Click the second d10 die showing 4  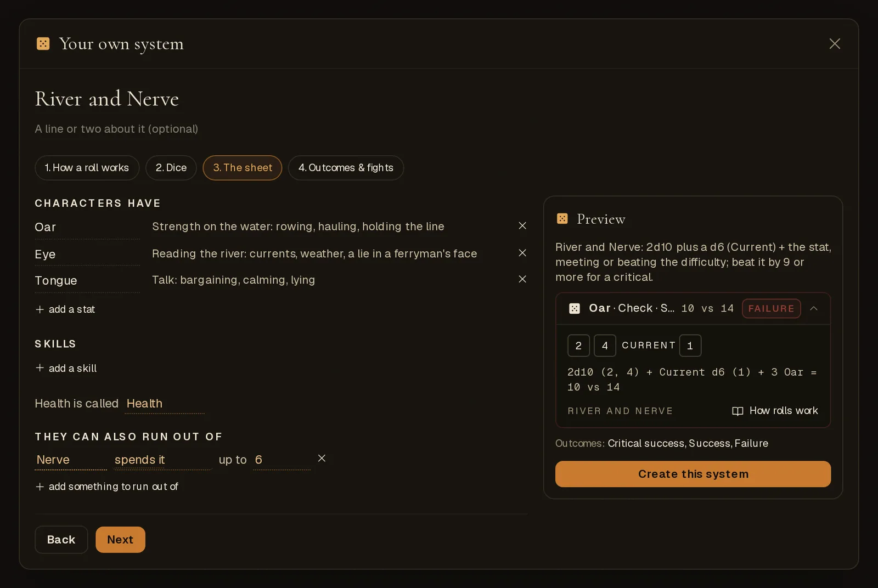click(605, 346)
